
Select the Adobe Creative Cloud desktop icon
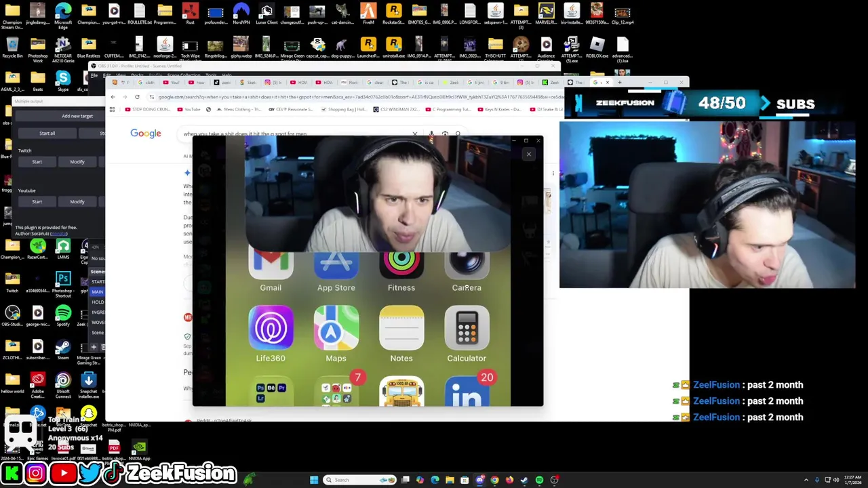tap(37, 385)
